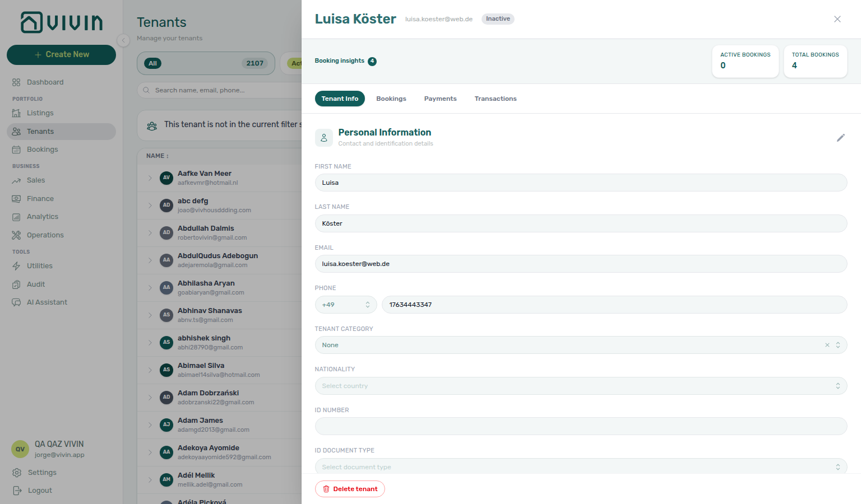The image size is (861, 504).
Task: Click the Logout icon
Action: (x=17, y=491)
